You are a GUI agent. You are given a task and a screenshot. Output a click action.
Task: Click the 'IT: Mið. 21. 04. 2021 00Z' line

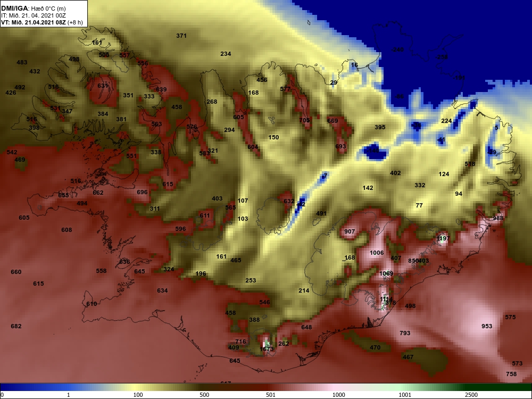[33, 15]
